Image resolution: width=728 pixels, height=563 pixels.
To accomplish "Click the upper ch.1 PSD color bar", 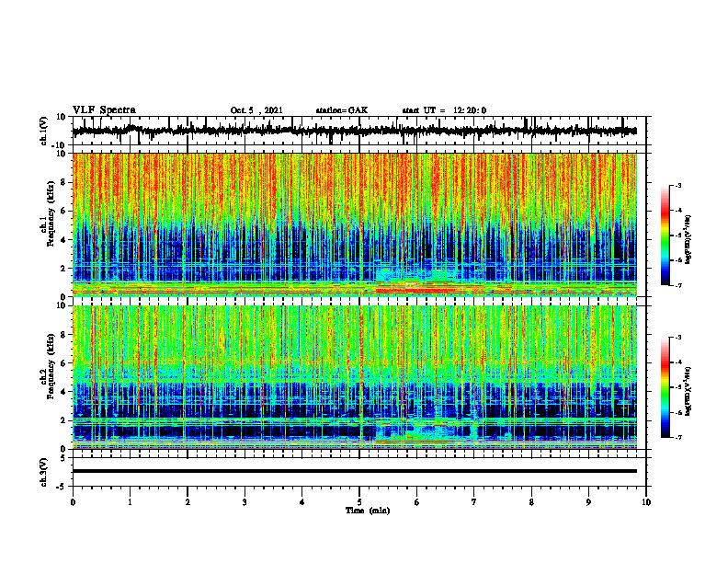I will (665, 236).
